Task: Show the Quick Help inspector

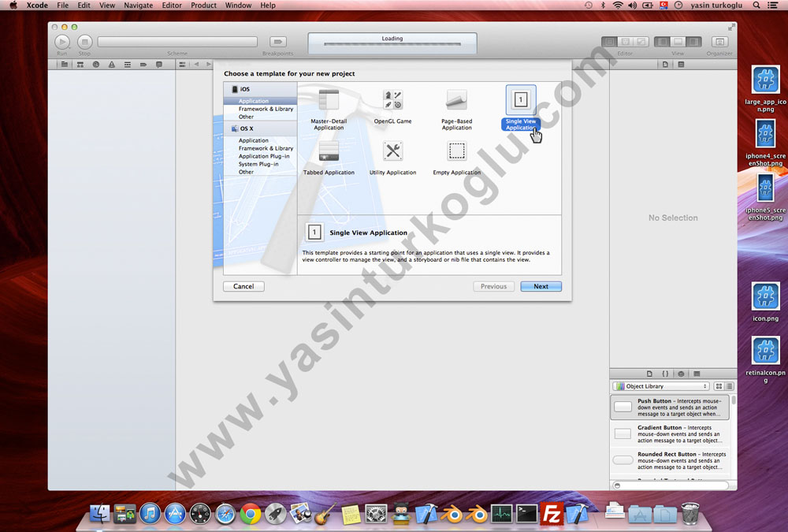Action: tap(681, 65)
